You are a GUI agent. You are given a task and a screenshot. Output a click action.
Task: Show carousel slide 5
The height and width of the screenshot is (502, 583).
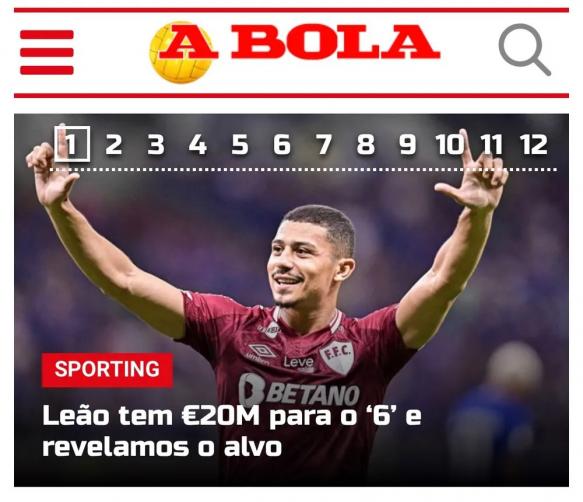click(240, 144)
